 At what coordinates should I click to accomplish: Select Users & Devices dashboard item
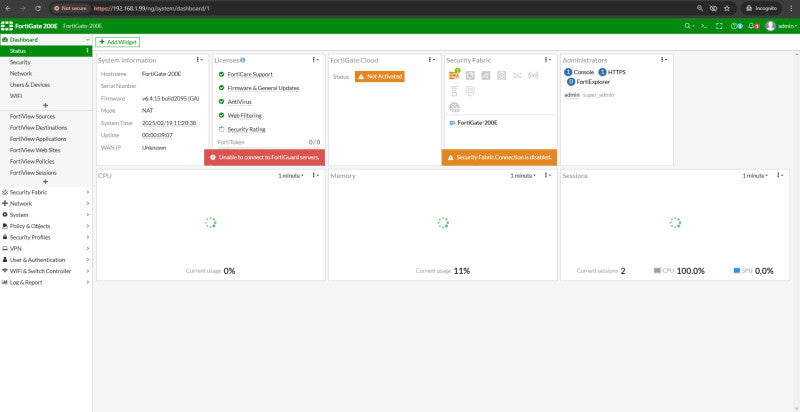(46, 85)
